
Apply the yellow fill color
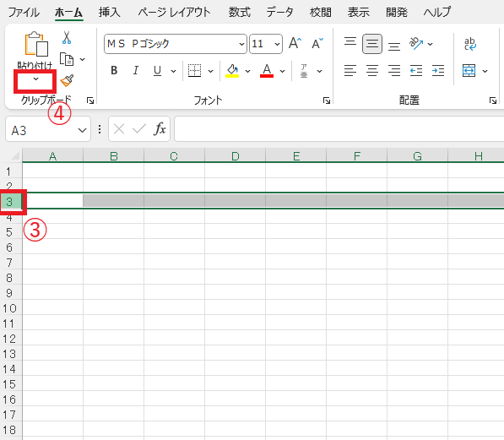232,70
